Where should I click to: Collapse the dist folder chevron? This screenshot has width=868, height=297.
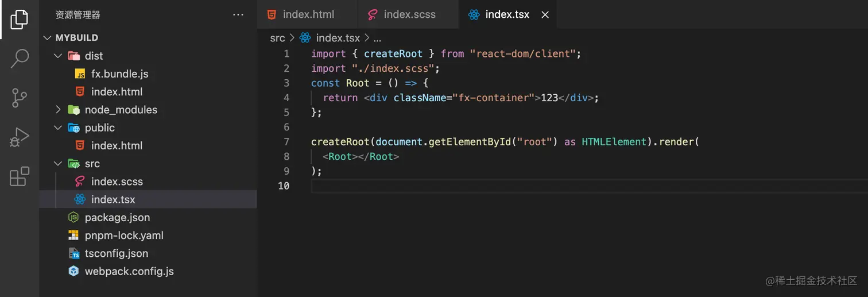pyautogui.click(x=58, y=56)
